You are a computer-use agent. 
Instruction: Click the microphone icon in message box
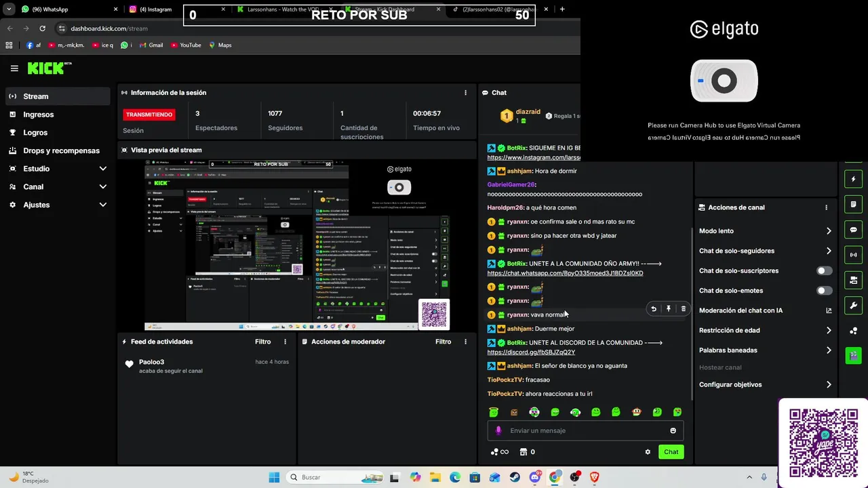click(x=498, y=430)
